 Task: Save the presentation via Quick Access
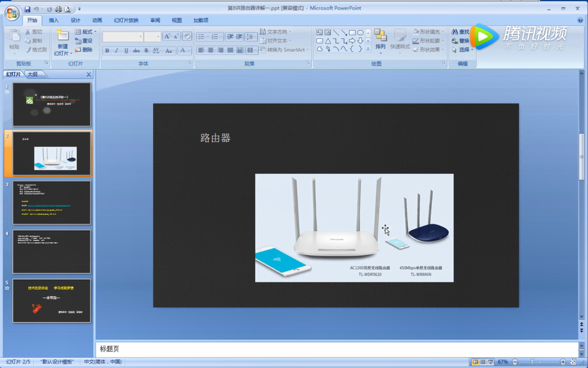pos(27,9)
